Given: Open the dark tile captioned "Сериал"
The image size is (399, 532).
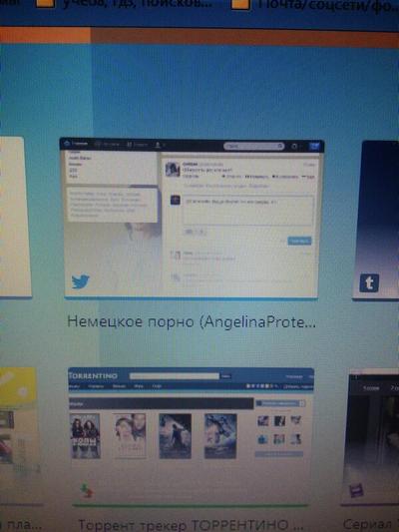Looking at the screenshot, I should pyautogui.click(x=371, y=438).
